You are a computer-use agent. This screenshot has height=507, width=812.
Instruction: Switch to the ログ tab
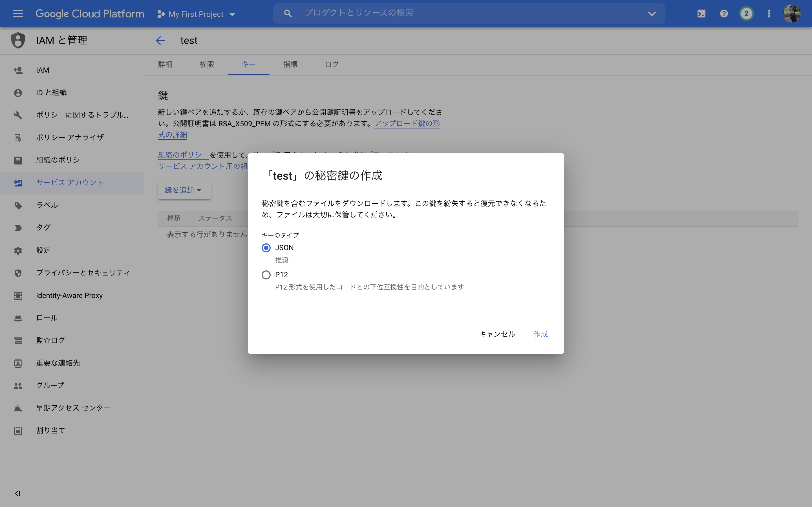[332, 65]
